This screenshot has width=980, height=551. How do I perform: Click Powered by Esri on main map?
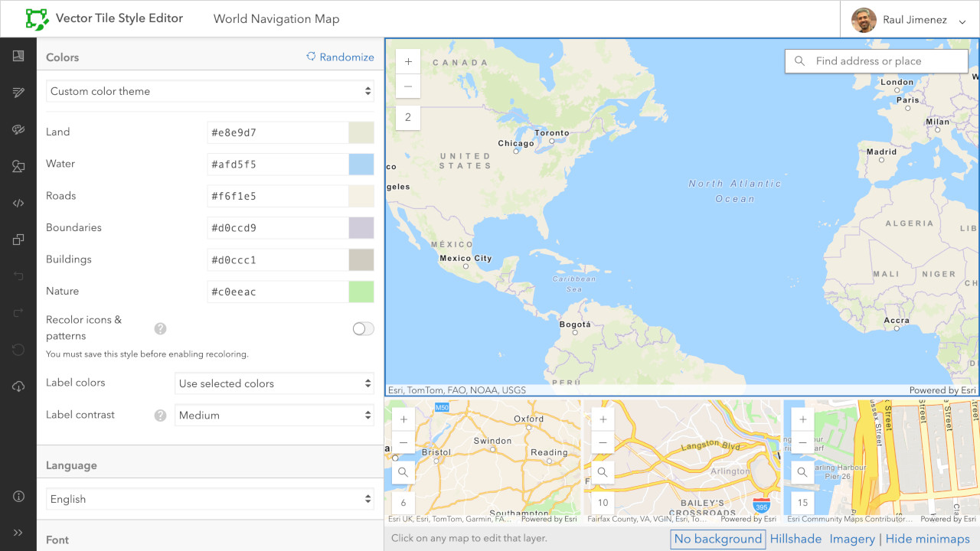click(x=942, y=390)
